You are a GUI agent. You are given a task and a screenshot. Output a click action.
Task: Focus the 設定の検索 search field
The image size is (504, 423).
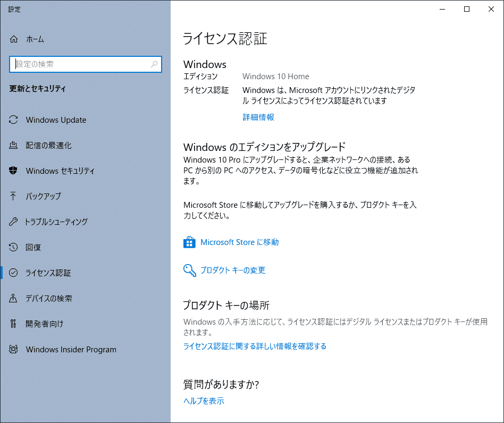click(x=80, y=64)
